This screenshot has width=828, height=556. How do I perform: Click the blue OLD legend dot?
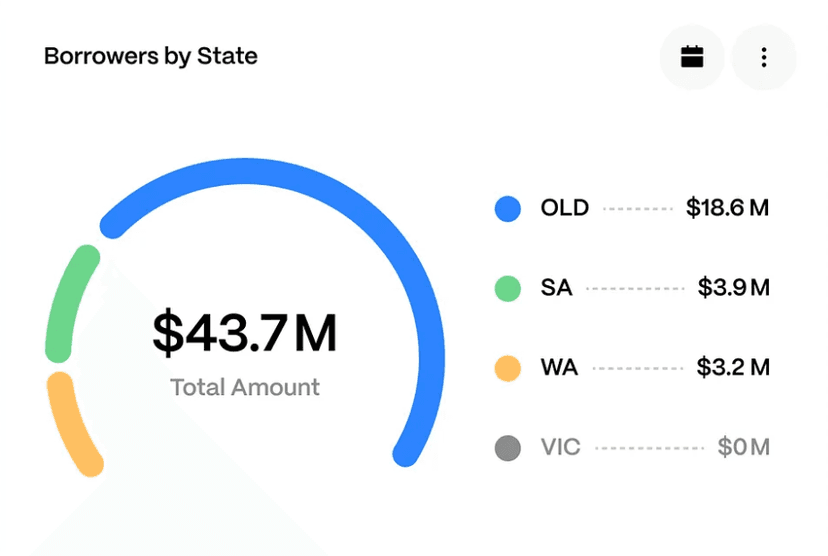pos(508,208)
